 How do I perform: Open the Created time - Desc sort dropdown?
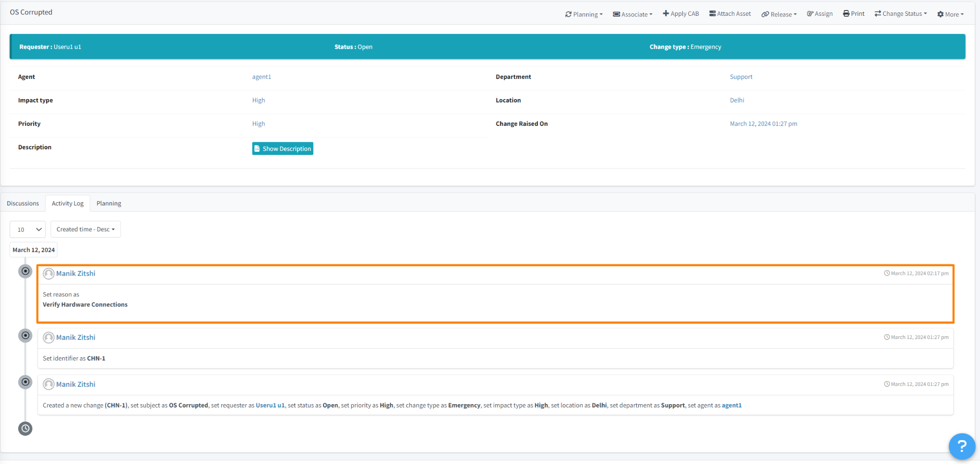86,229
